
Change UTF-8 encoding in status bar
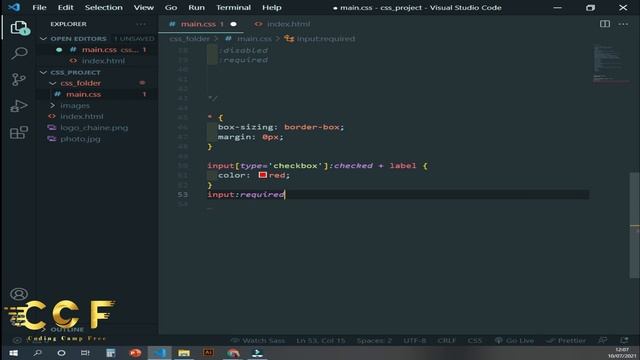[x=415, y=340]
